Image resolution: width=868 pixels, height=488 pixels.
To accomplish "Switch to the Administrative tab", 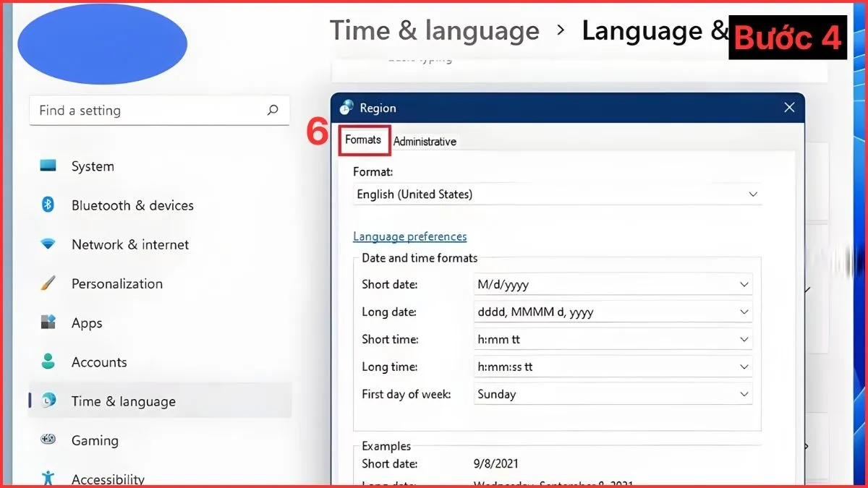I will pos(425,141).
